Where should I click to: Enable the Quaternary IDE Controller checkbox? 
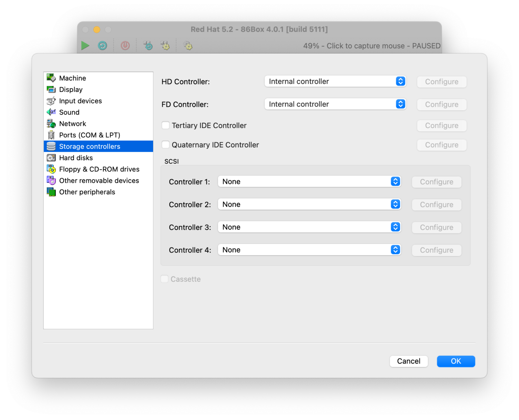tap(166, 145)
